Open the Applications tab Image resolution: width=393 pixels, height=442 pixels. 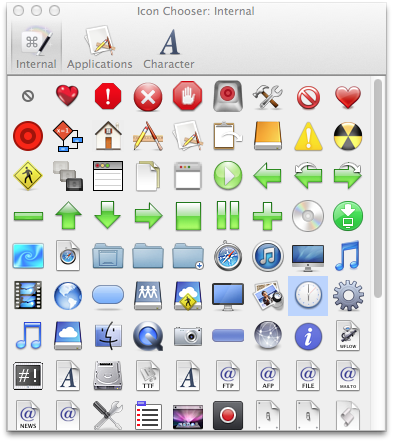(x=100, y=48)
